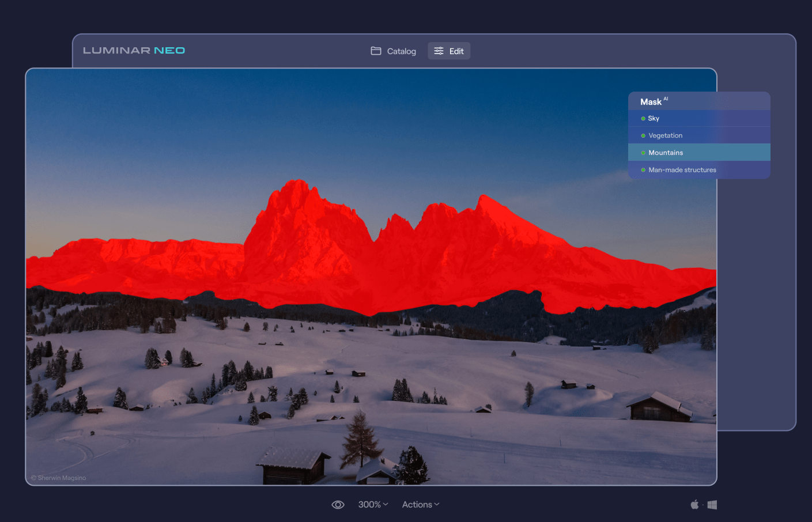
Task: Toggle the eye preview icon
Action: click(338, 505)
